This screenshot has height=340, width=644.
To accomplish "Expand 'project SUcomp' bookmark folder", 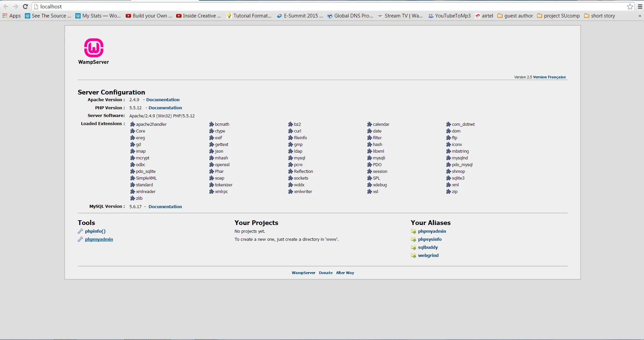I will click(x=559, y=16).
